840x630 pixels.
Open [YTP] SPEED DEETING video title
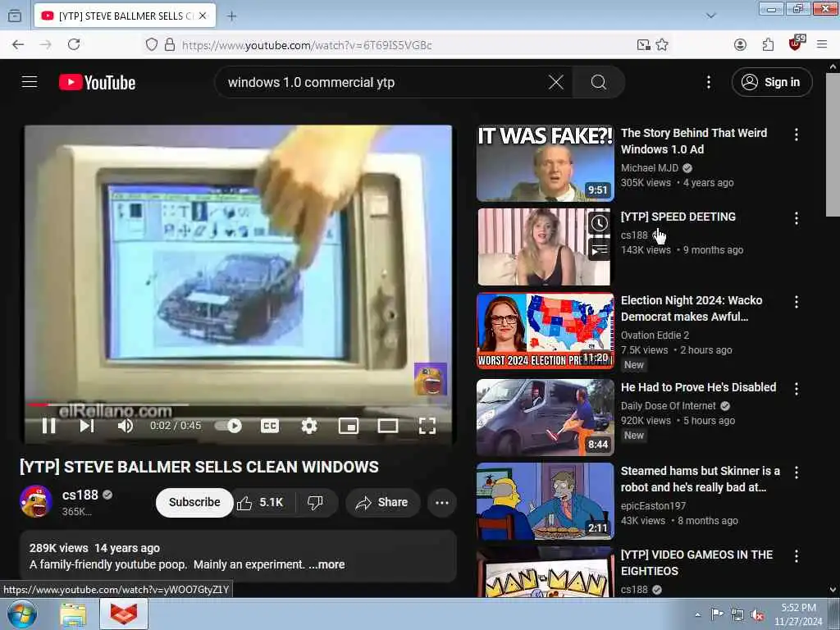coord(678,217)
